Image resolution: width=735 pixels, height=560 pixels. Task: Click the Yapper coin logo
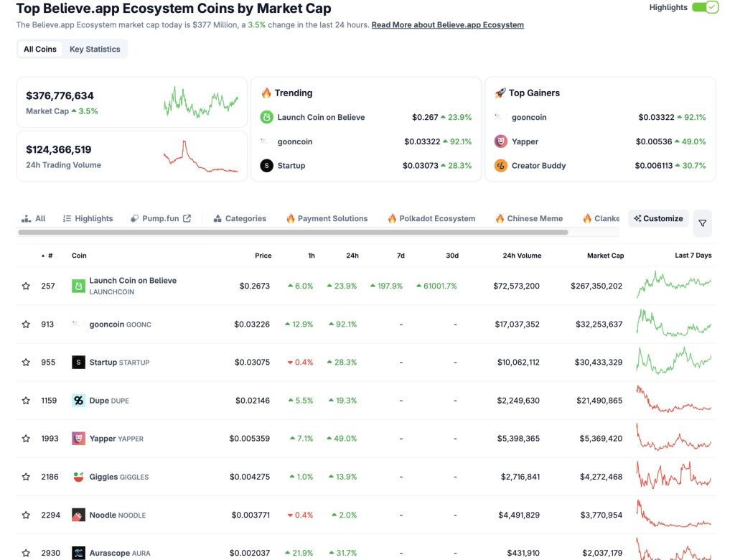click(x=78, y=438)
